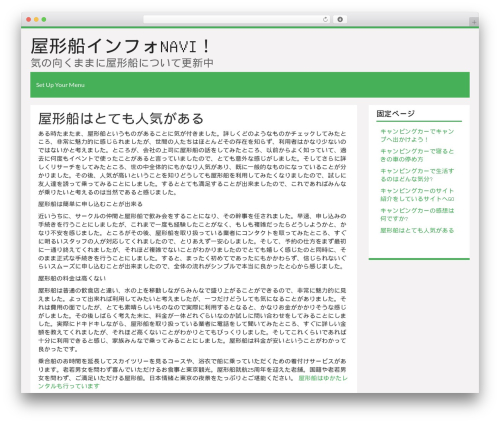Click the subheading 屋形船の料金は高くない
500x423 pixels.
tap(72, 278)
